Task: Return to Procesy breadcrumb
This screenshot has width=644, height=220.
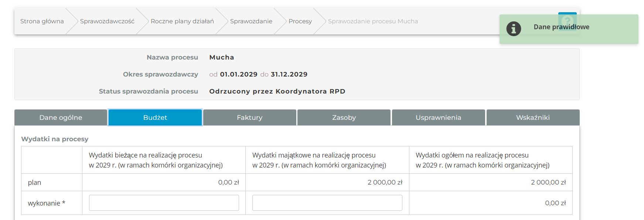Action: click(300, 21)
